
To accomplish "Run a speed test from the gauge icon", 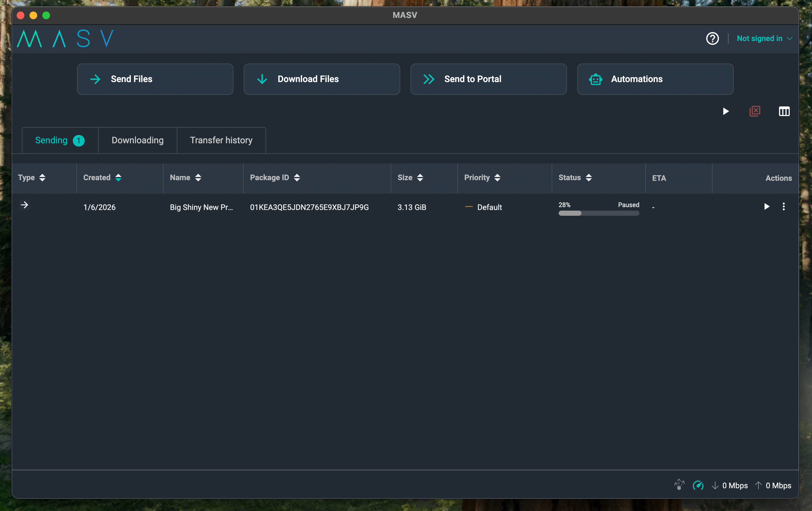I will pyautogui.click(x=698, y=485).
